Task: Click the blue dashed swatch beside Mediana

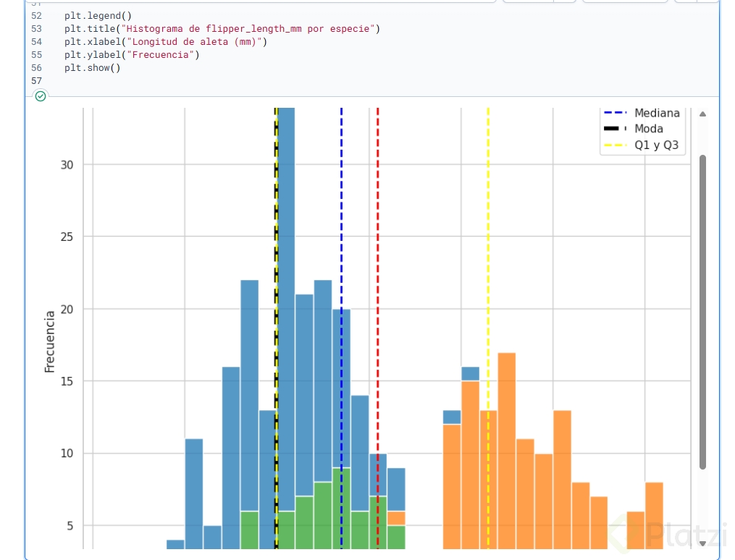Action: (615, 114)
